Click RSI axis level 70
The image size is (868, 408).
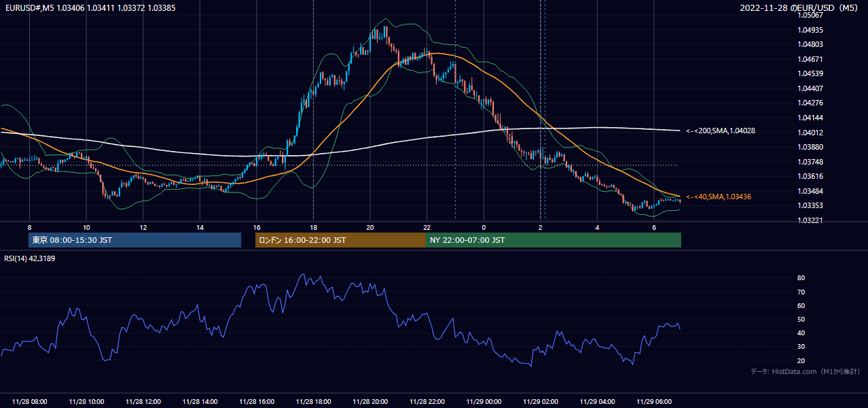(801, 292)
